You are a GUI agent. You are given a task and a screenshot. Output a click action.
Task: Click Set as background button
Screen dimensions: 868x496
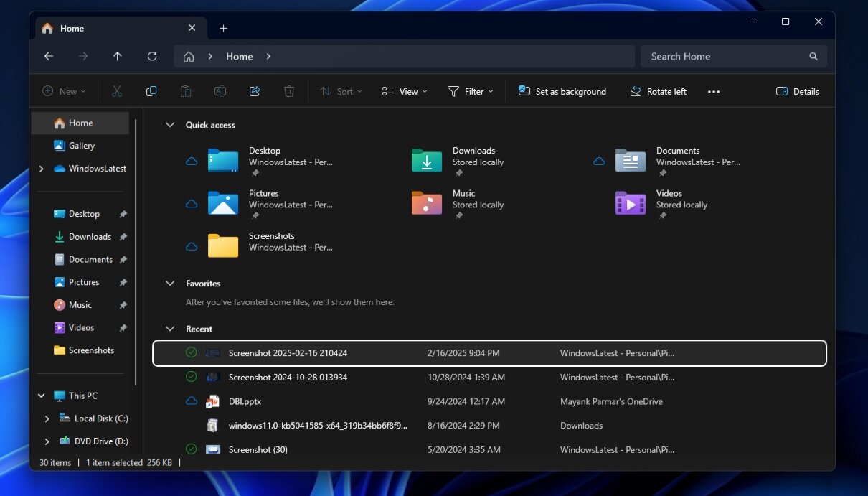pos(562,91)
